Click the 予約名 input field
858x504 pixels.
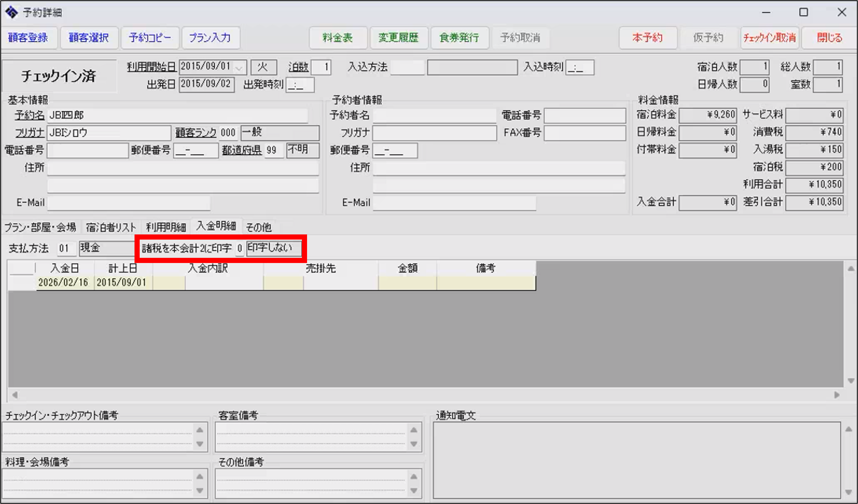(177, 116)
